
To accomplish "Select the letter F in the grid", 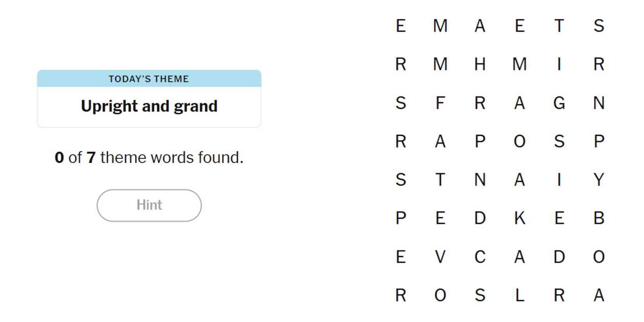I will click(440, 103).
